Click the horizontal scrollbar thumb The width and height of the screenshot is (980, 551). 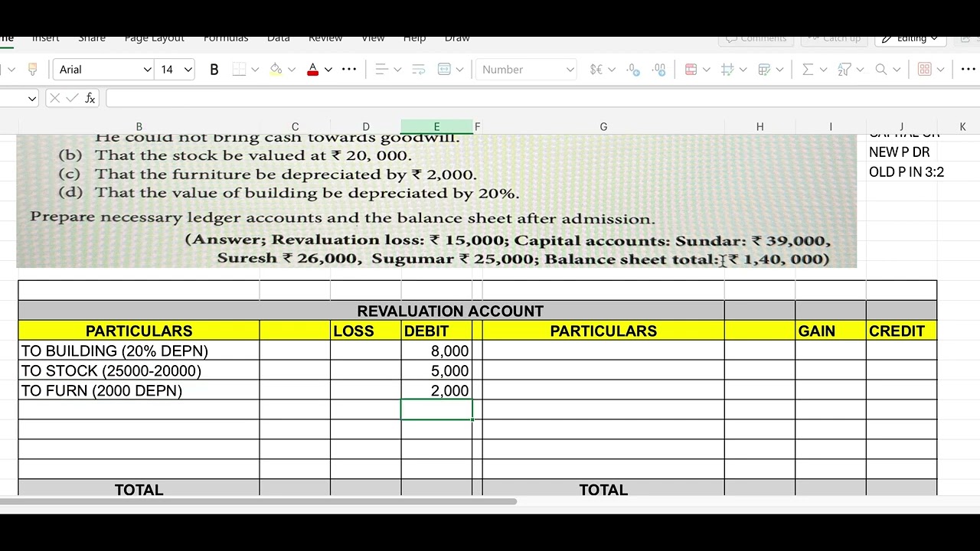258,502
